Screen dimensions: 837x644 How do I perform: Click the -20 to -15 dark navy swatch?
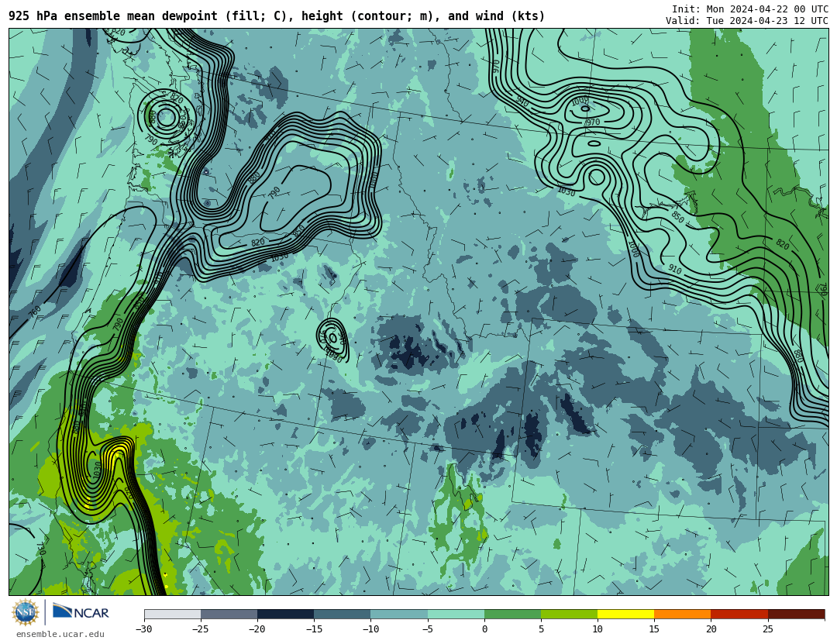[x=285, y=614]
